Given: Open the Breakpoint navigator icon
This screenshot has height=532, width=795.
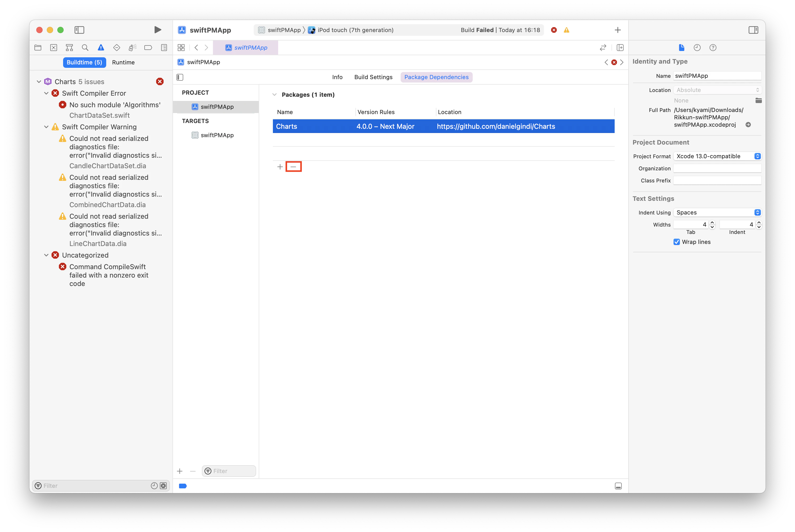Looking at the screenshot, I should pyautogui.click(x=148, y=48).
